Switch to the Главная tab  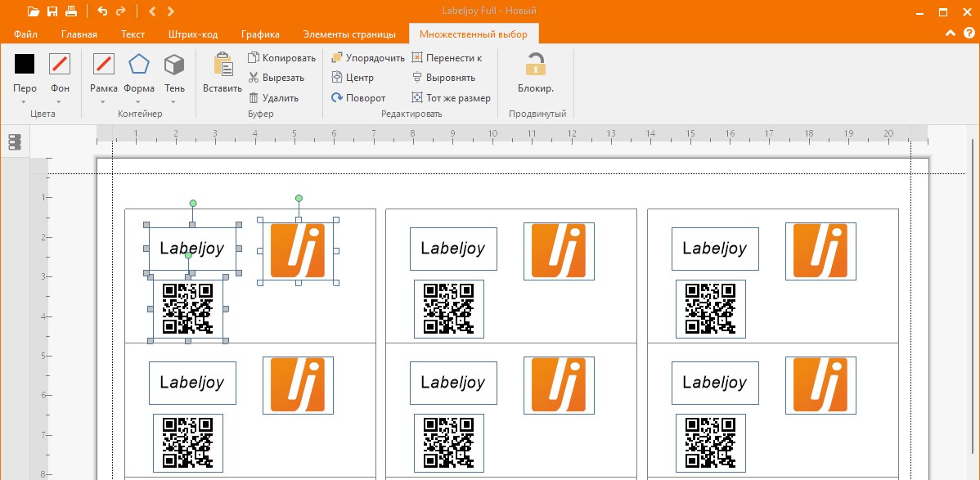(79, 34)
